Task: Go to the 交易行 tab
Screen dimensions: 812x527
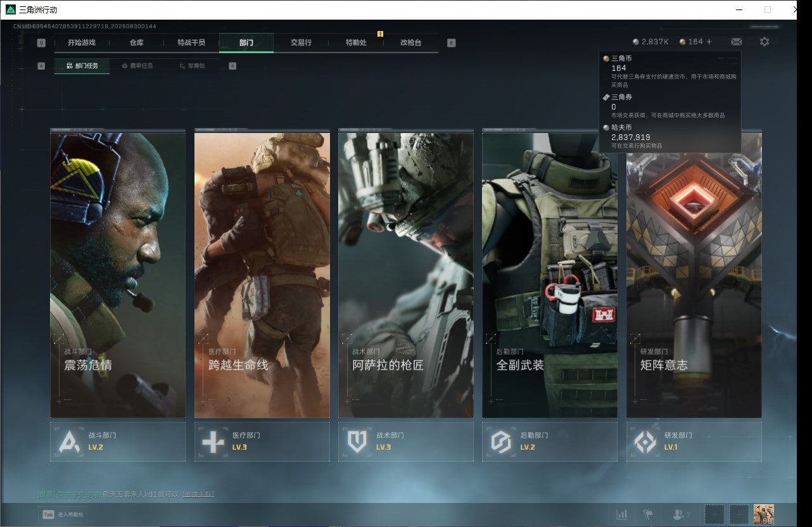Action: (x=301, y=42)
